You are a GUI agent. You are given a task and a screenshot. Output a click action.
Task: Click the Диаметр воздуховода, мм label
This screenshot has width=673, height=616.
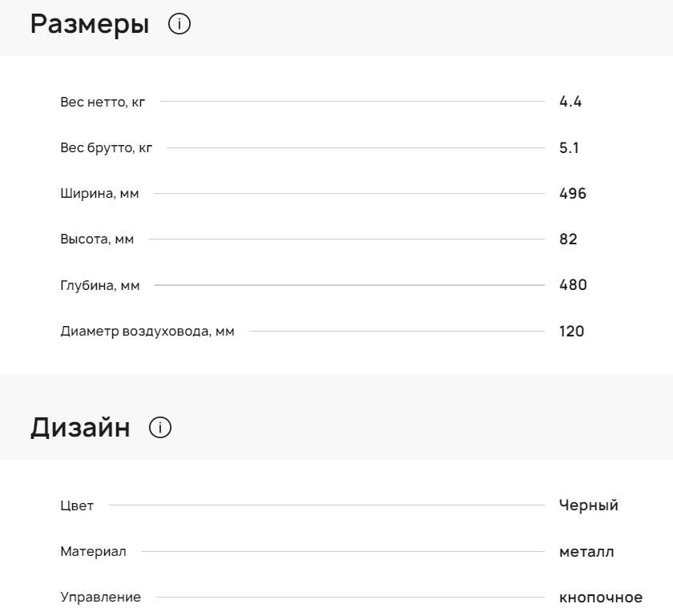147,332
